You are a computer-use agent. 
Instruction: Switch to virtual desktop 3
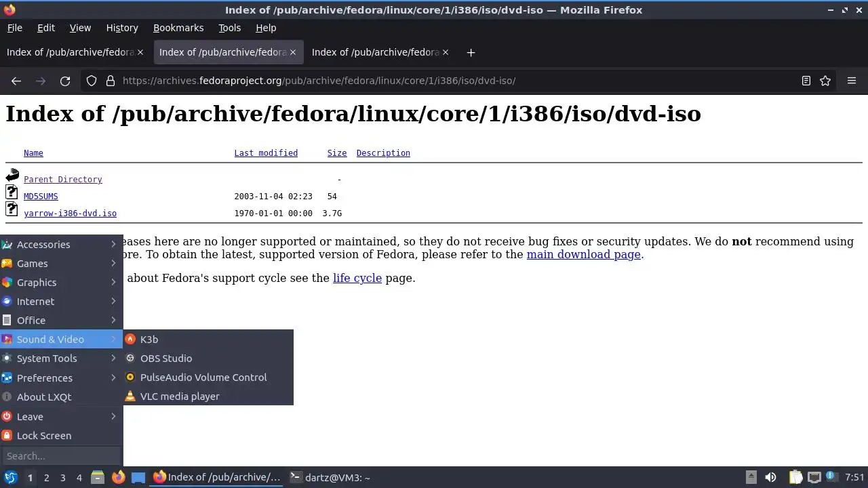point(62,477)
